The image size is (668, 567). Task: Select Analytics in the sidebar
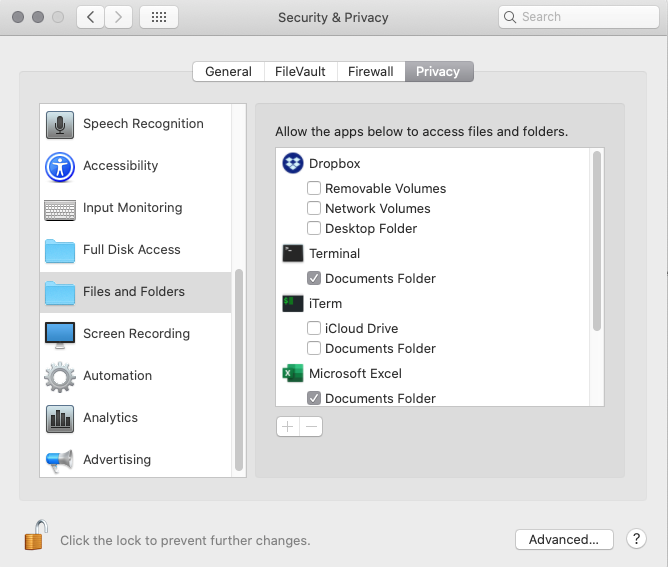135,418
